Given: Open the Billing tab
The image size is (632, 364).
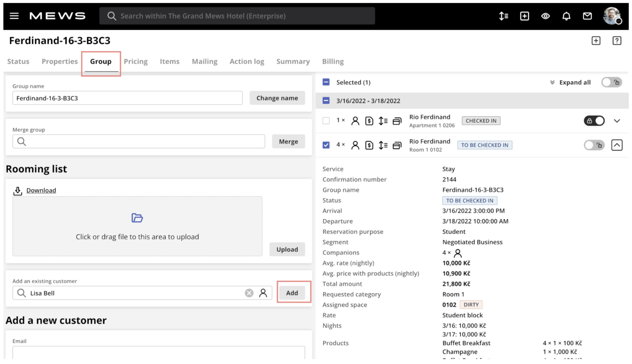Looking at the screenshot, I should coord(333,61).
